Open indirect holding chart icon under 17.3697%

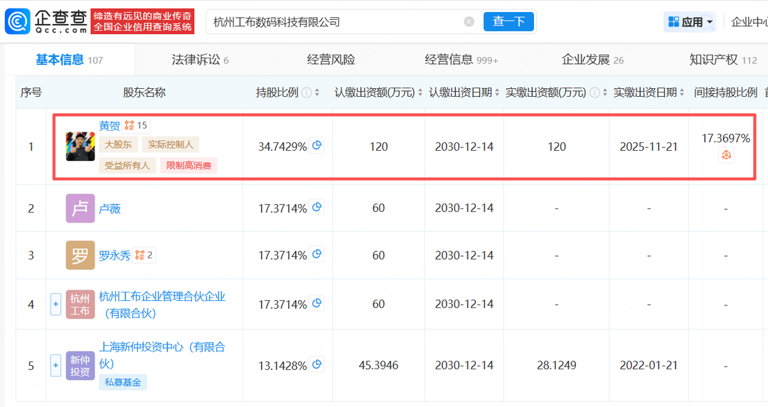coord(726,155)
